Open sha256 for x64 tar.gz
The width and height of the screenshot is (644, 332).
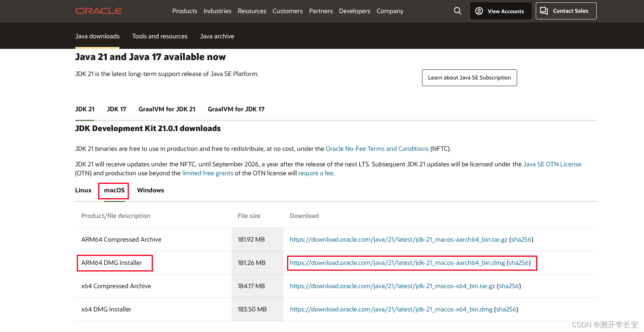click(509, 286)
